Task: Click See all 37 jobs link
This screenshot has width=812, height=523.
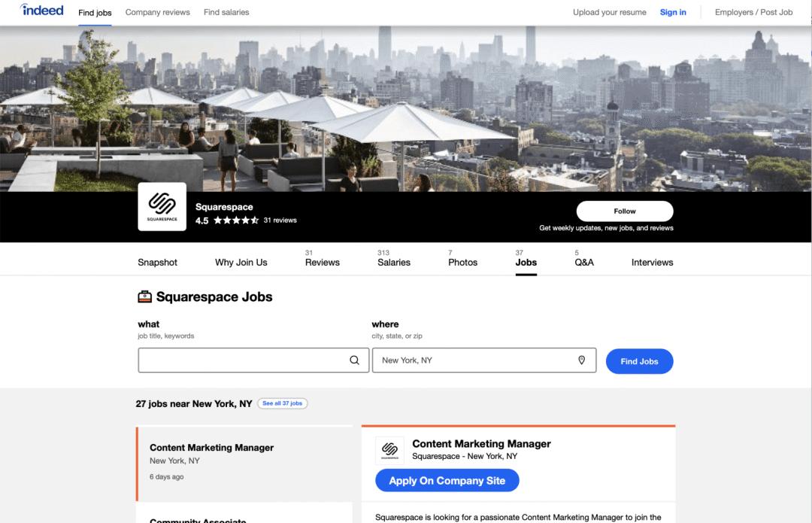Action: [x=282, y=403]
